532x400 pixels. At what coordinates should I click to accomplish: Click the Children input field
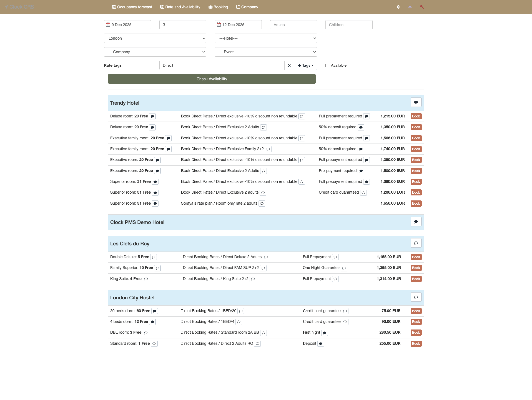(x=349, y=24)
